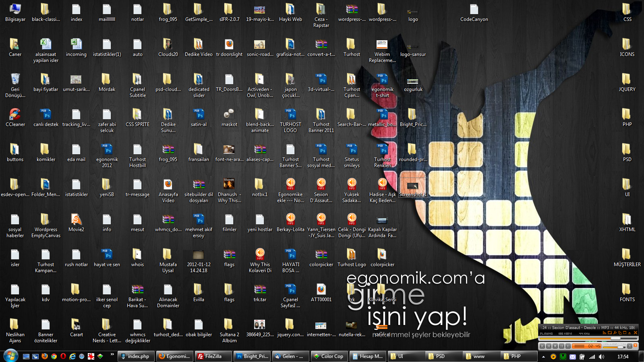
Task: Switch to the Color Cop taskbar window
Action: (x=329, y=356)
